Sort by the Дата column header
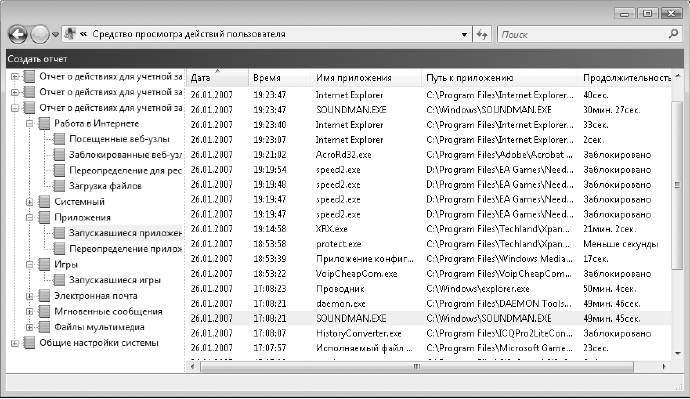The height and width of the screenshot is (399, 690). tap(218, 78)
